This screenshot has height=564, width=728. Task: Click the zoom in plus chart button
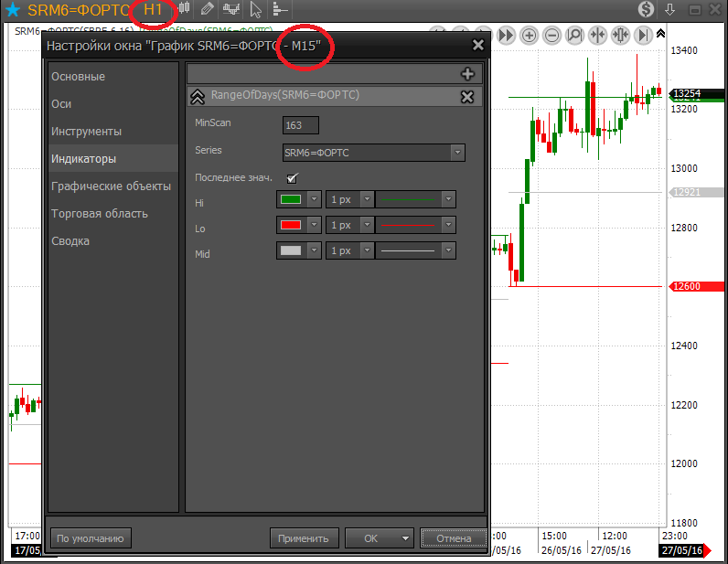pos(530,36)
